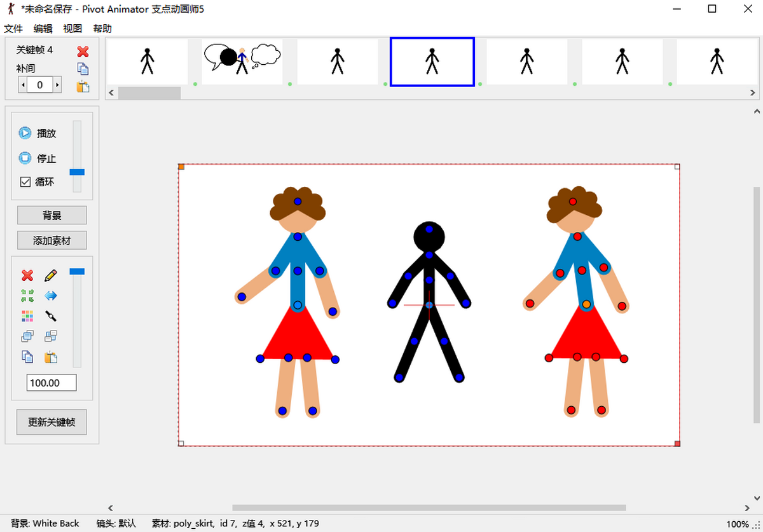Select the sixth frame thumbnail in timeline
Screen dimensions: 763x532
pos(622,61)
